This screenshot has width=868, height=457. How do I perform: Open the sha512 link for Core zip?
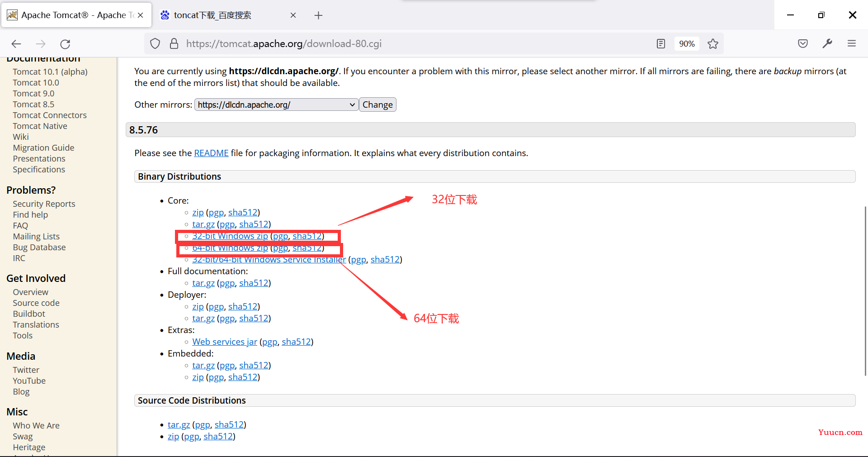coord(243,212)
